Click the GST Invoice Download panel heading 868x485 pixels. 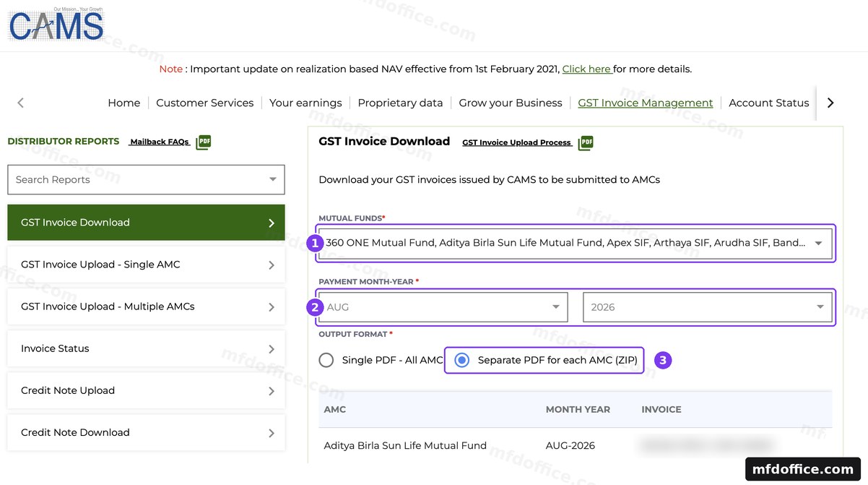coord(384,142)
